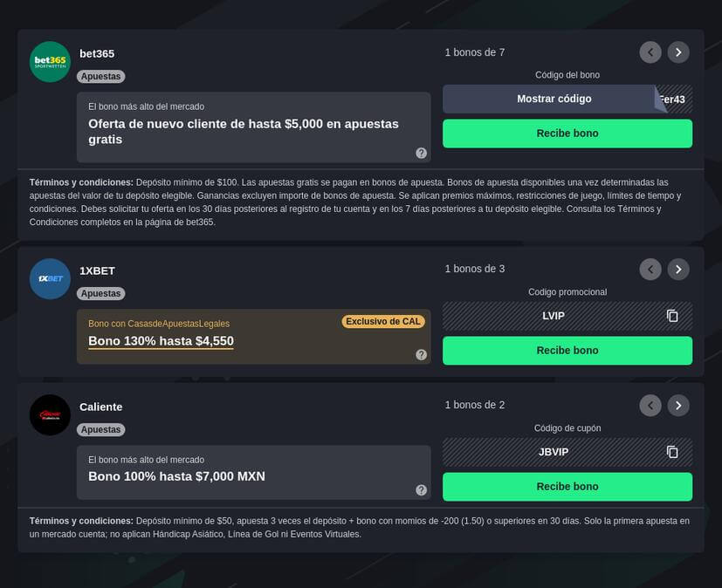The width and height of the screenshot is (722, 588).
Task: Click the bet365 logo icon
Action: point(50,62)
